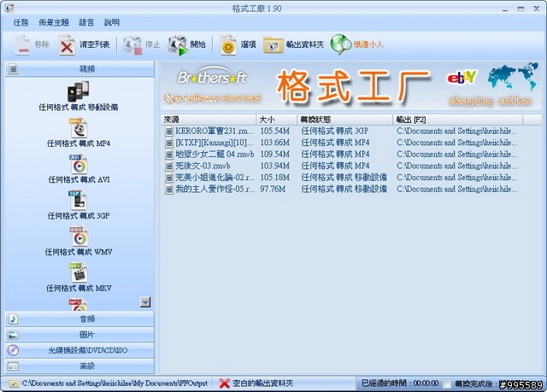The image size is (547, 392).
Task: Click the MPG format icon at list bottom
Action: tap(78, 305)
